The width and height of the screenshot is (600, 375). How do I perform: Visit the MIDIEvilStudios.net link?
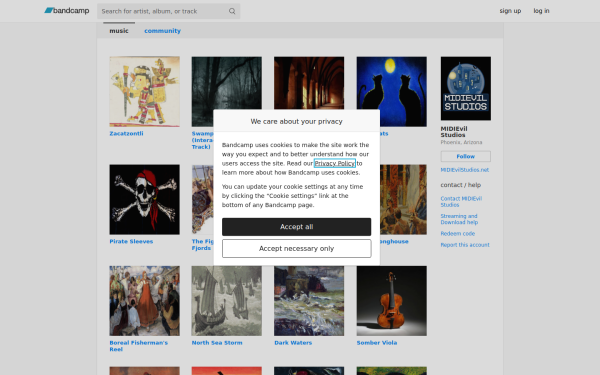465,170
